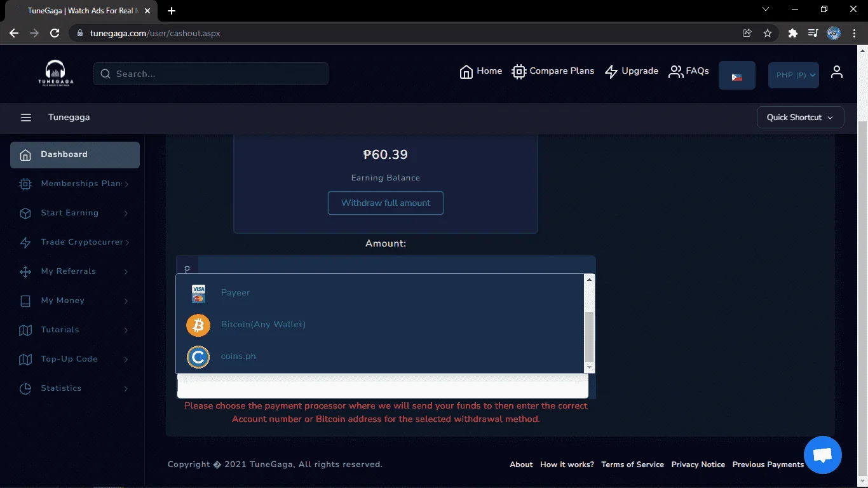Open the Terms of Service link
The height and width of the screenshot is (488, 868).
coord(632,464)
